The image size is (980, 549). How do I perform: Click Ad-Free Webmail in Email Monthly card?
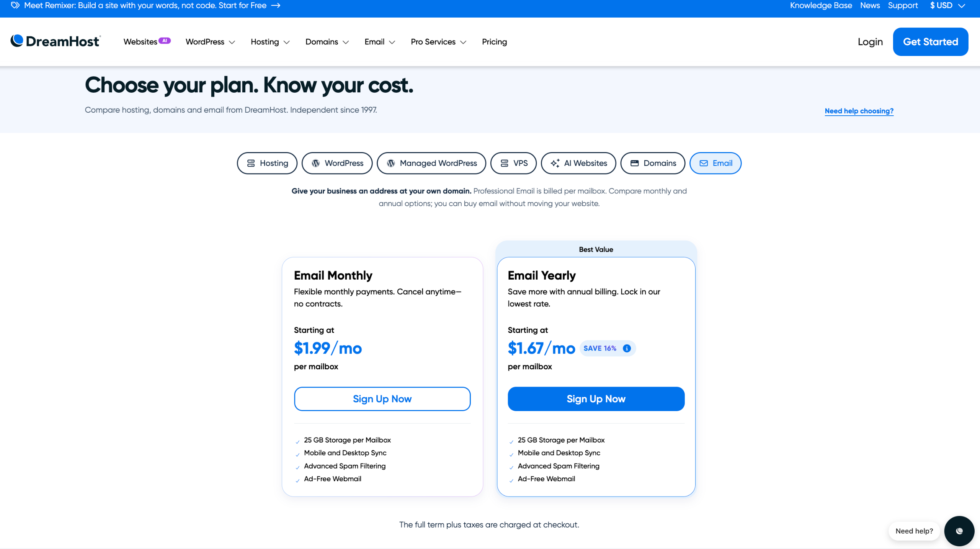pyautogui.click(x=333, y=479)
